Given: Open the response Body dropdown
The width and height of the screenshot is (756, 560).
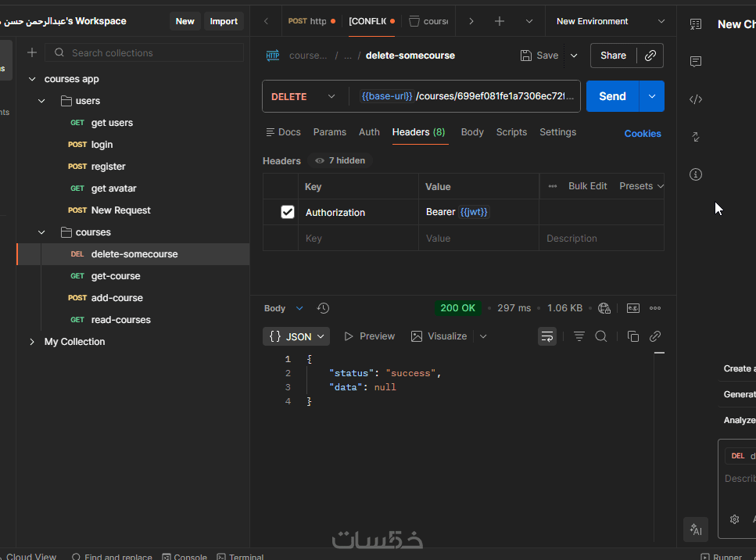Looking at the screenshot, I should (x=284, y=308).
